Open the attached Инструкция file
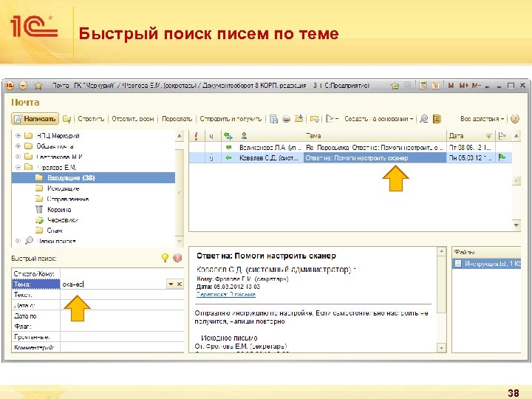Image resolution: width=532 pixels, height=399 pixels. [x=486, y=264]
